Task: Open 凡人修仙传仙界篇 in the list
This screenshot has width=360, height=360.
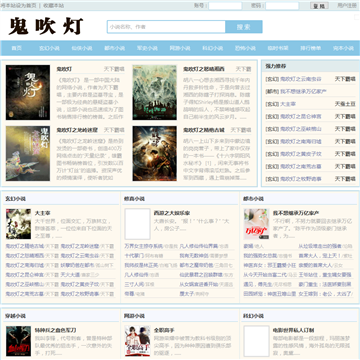Action: pos(199,246)
